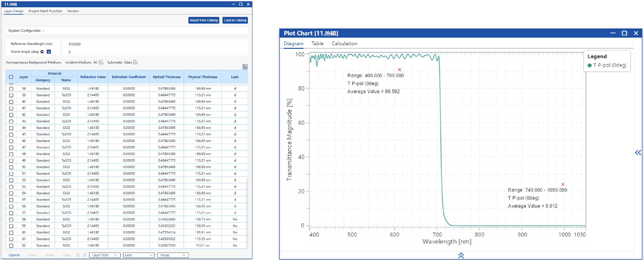
Task: Collapse chart with double up chevron
Action: [461, 255]
